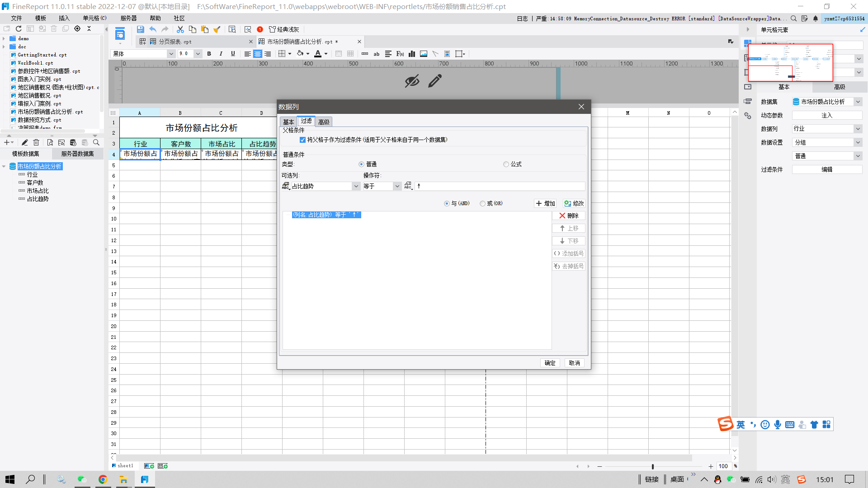Expand the font name 黑体 dropdown
The width and height of the screenshot is (868, 488).
click(x=171, y=54)
